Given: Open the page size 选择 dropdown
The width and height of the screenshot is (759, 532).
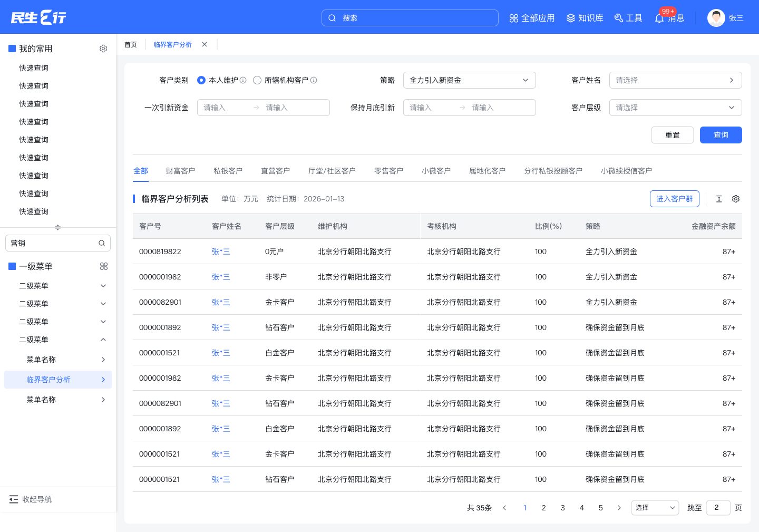Looking at the screenshot, I should click(655, 508).
